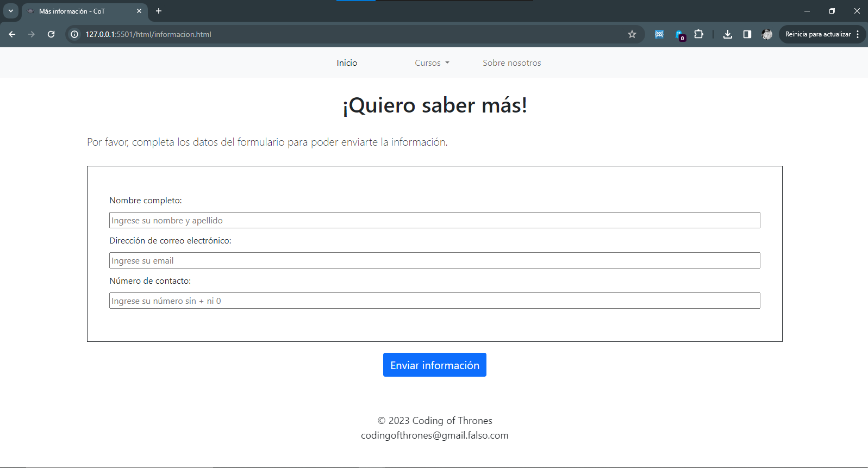The width and height of the screenshot is (868, 468).
Task: Expand the Cursos dropdown menu
Action: tap(432, 63)
